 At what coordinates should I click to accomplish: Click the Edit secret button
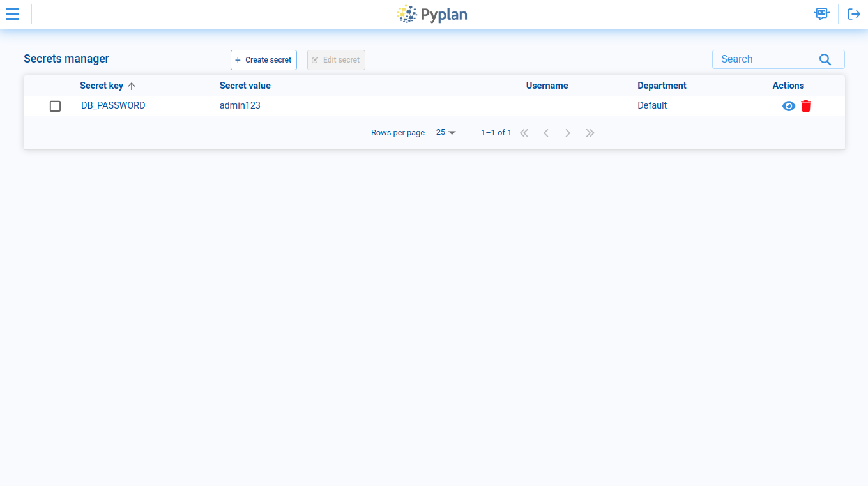336,59
